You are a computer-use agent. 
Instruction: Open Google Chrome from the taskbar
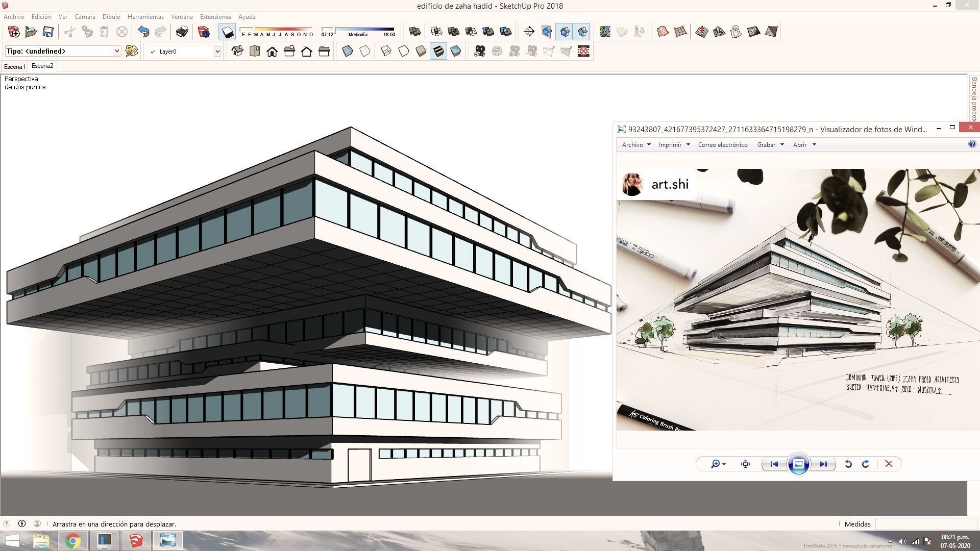tap(73, 541)
